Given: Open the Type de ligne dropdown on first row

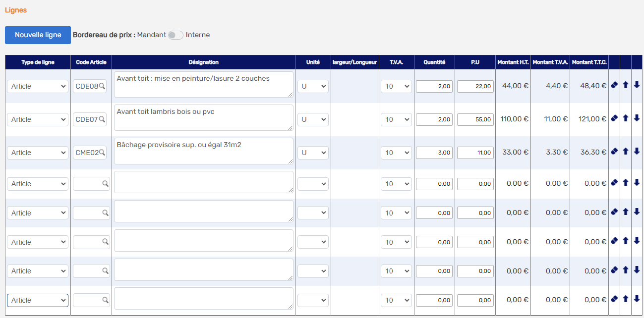Looking at the screenshot, I should click(x=38, y=86).
